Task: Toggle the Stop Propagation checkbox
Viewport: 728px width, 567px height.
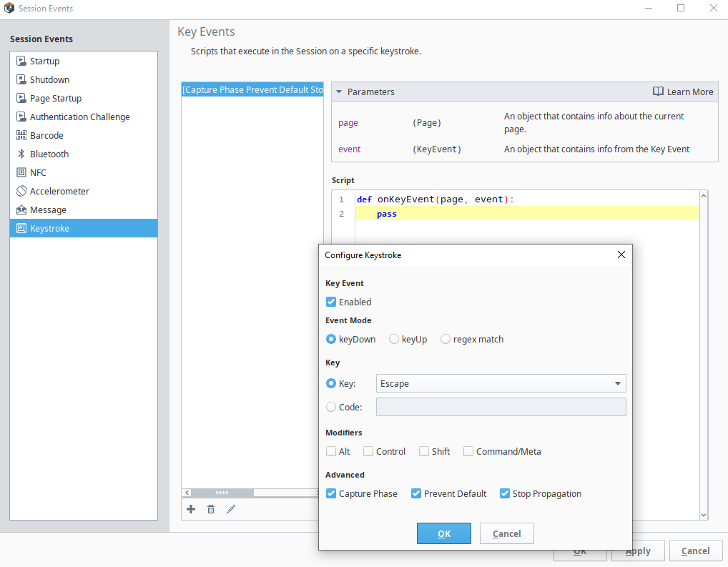Action: [505, 493]
